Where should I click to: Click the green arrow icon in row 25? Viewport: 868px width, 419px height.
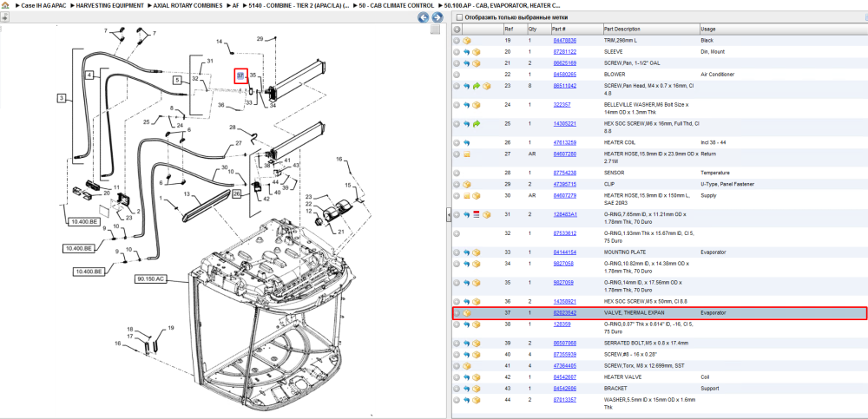(x=477, y=124)
